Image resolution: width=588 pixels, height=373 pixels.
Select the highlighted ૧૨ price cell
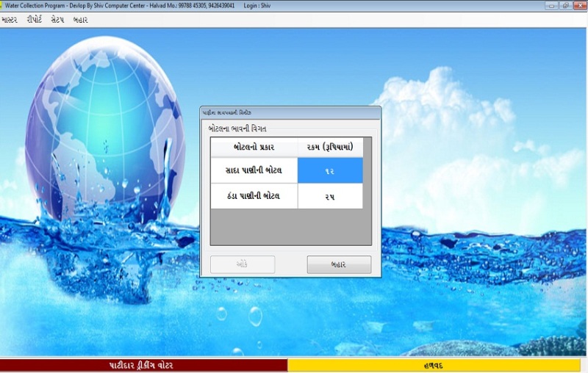pyautogui.click(x=330, y=170)
